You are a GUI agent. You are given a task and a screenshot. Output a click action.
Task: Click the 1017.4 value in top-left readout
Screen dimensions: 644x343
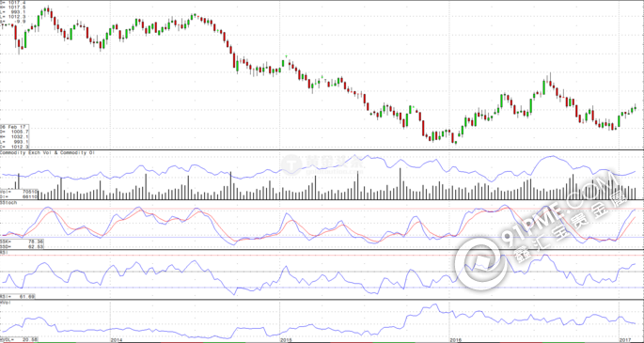pos(17,3)
